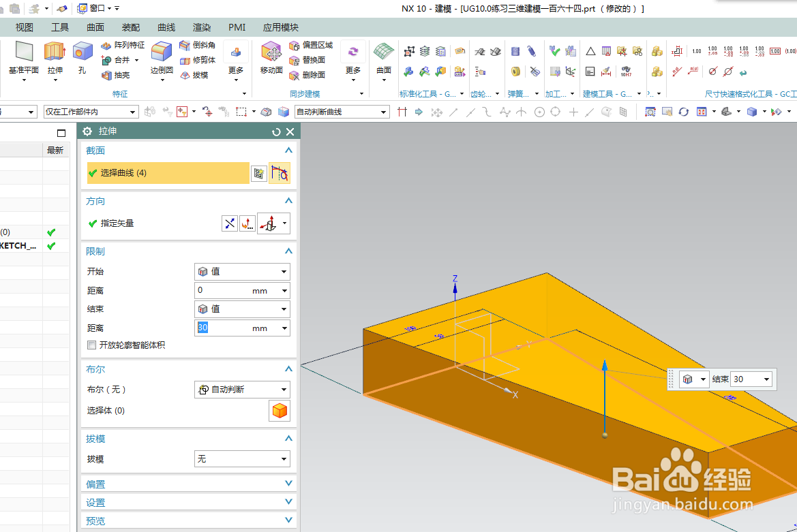Click the end distance field showing 30
Image resolution: width=797 pixels, height=532 pixels.
223,328
